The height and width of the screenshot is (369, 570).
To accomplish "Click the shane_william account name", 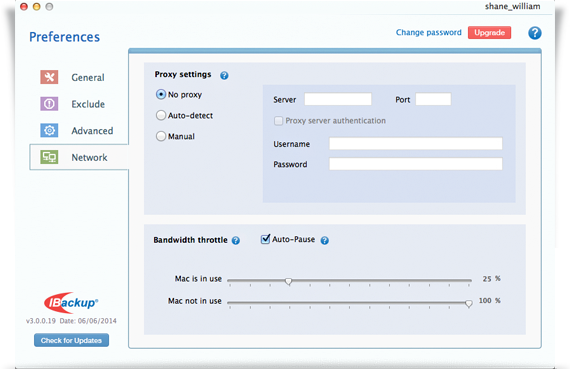I will pos(513,6).
